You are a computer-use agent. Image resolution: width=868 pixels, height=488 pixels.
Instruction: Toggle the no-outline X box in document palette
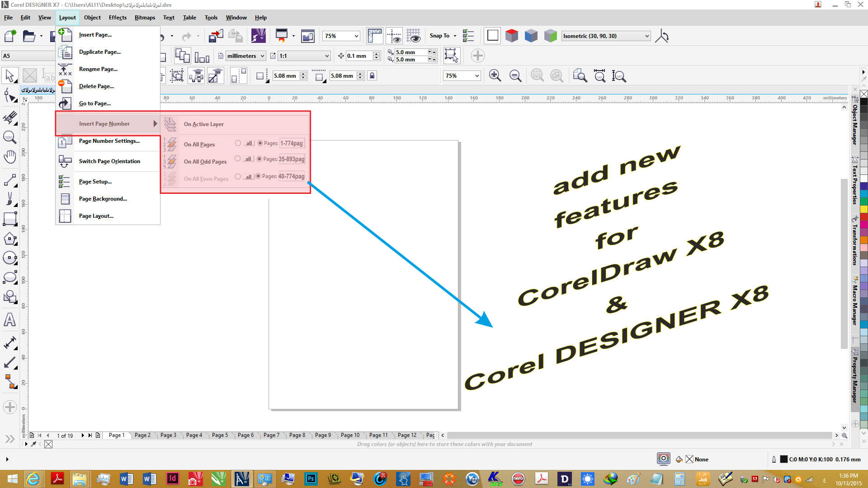point(48,444)
